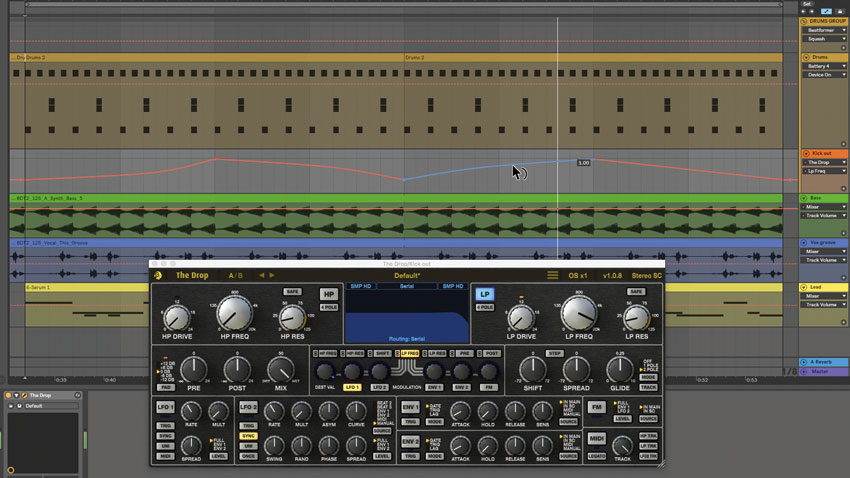The width and height of the screenshot is (850, 478).
Task: Change oversampling OS x1 setting
Action: [577, 275]
